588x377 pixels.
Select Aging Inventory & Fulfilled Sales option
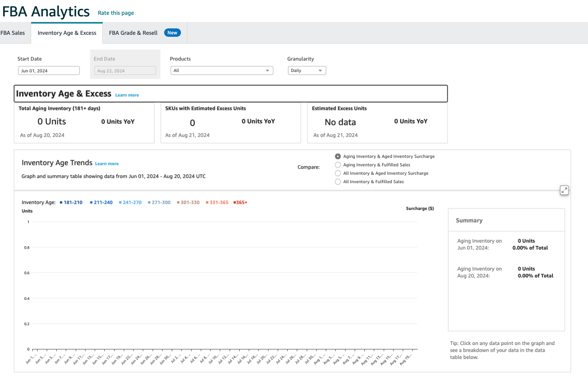click(x=338, y=165)
